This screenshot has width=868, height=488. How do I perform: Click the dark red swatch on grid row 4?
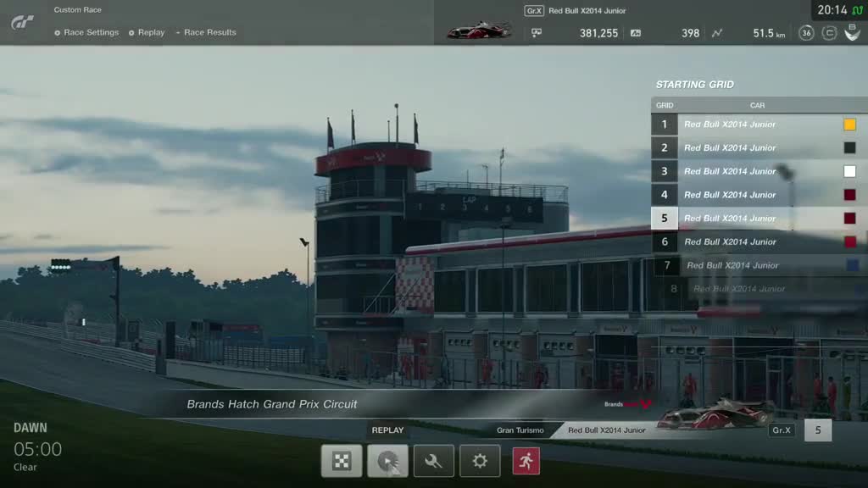[849, 195]
